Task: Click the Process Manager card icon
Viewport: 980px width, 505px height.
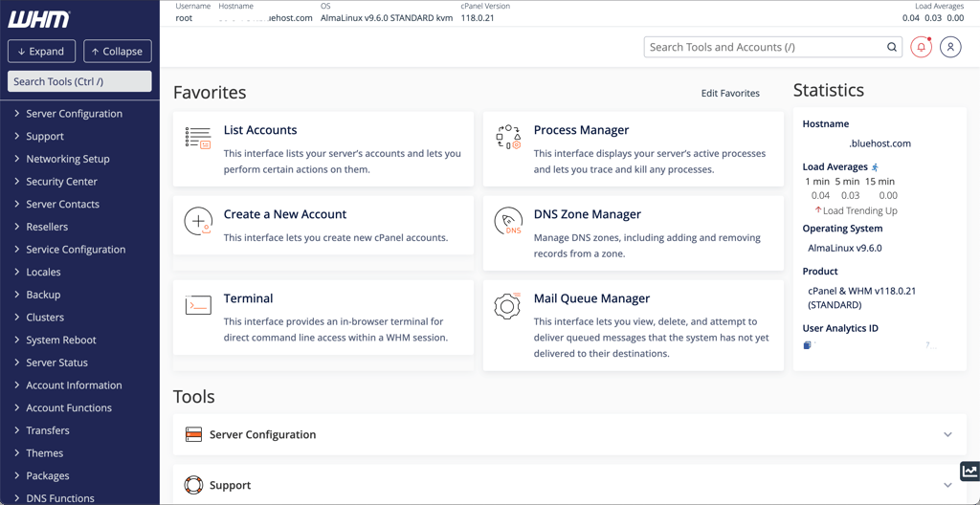Action: [x=508, y=137]
